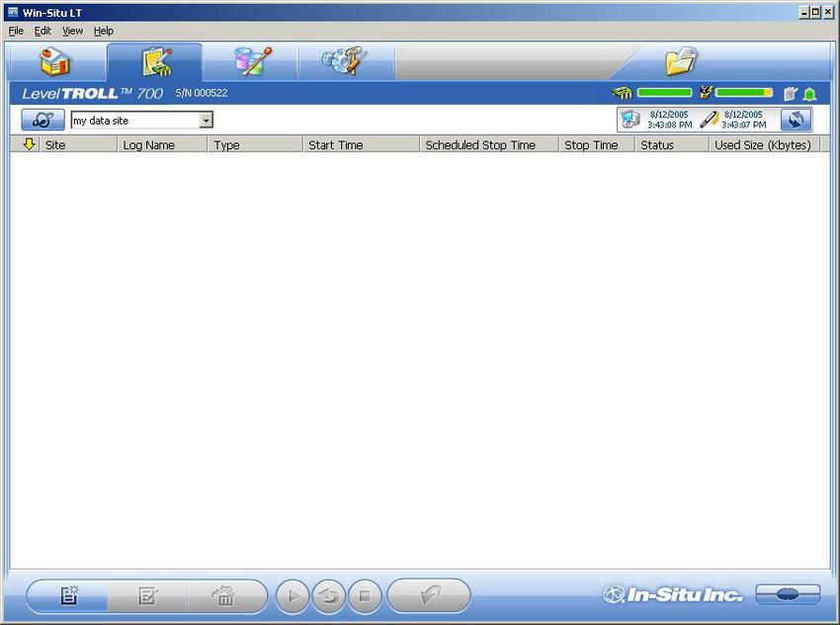Sort by Scheduled Stop Time column header
Viewport: 840px width, 625px height.
point(489,144)
